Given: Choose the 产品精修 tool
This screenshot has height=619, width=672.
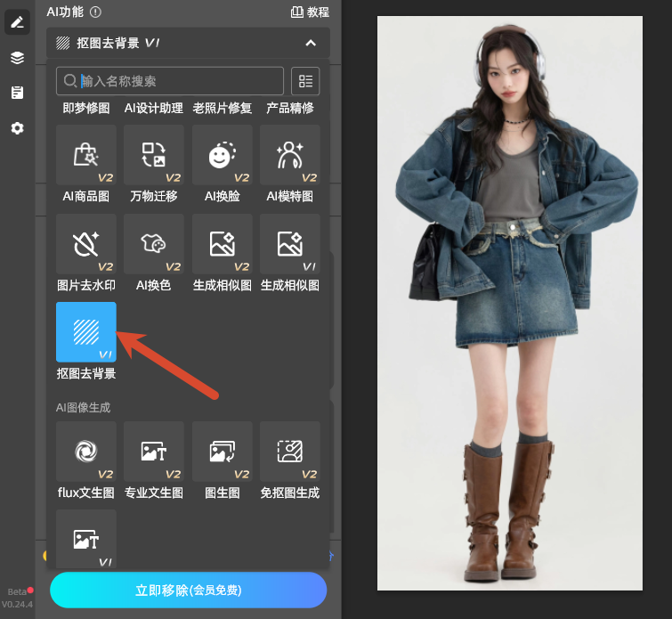Looking at the screenshot, I should 290,108.
